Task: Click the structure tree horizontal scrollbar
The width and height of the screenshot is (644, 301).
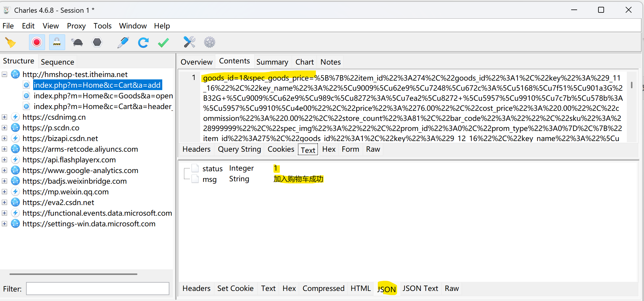Action: [73, 274]
